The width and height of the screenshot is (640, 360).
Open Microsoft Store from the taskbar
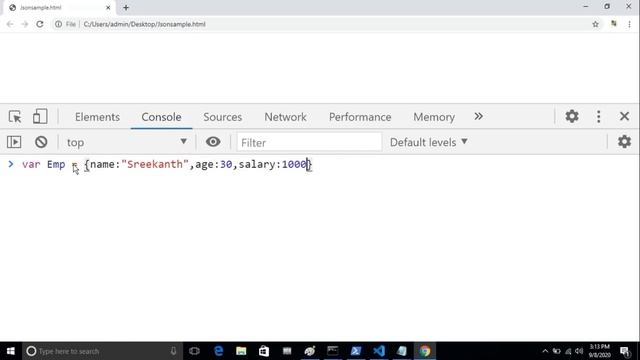click(264, 351)
